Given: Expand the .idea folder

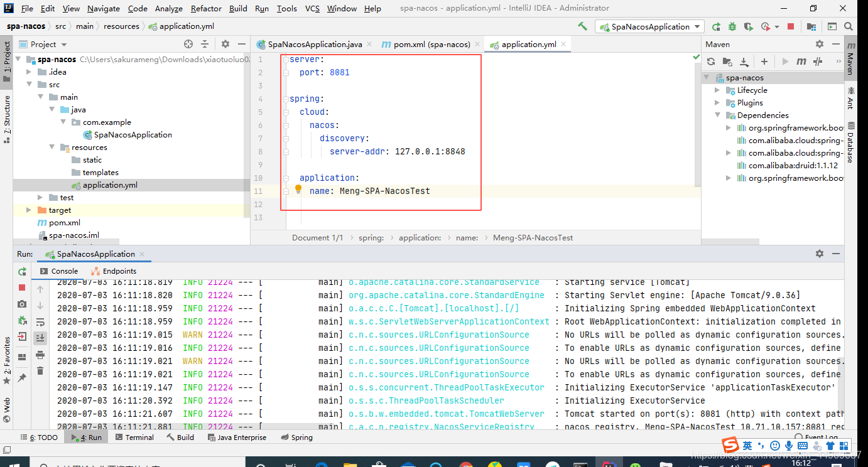Looking at the screenshot, I should [x=29, y=72].
